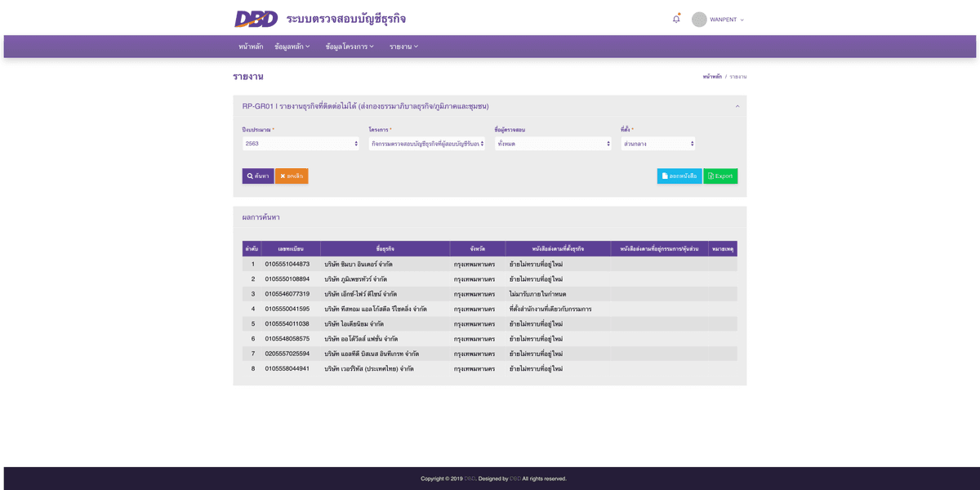This screenshot has width=980, height=490.
Task: Click the green Export button
Action: tap(720, 176)
